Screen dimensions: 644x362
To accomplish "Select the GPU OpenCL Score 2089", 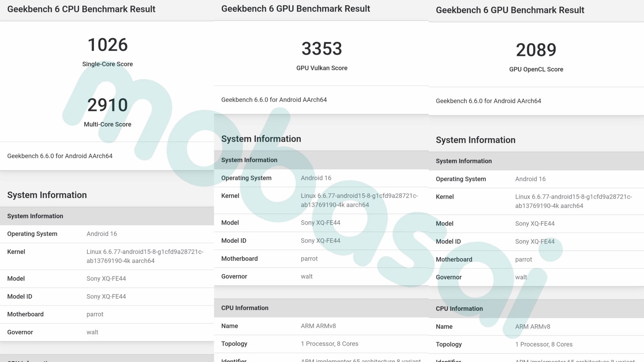I will click(x=536, y=50).
